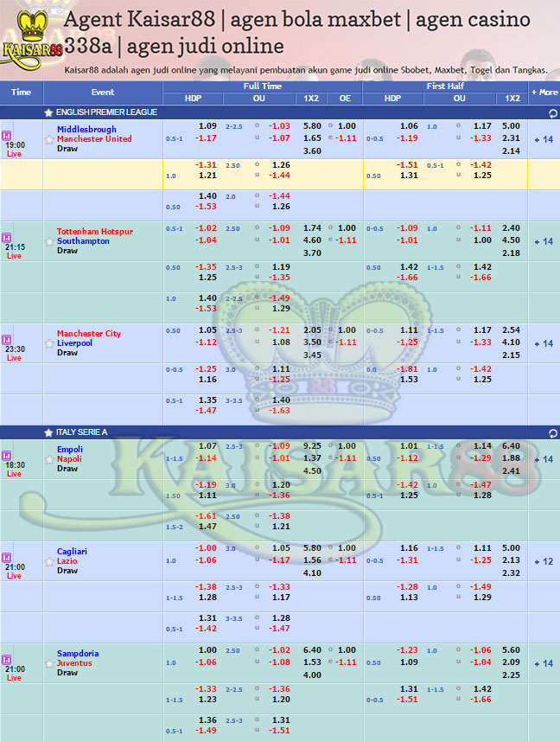
Task: Open live stream icon for 19:00 Middlesbrough match
Action: point(7,136)
